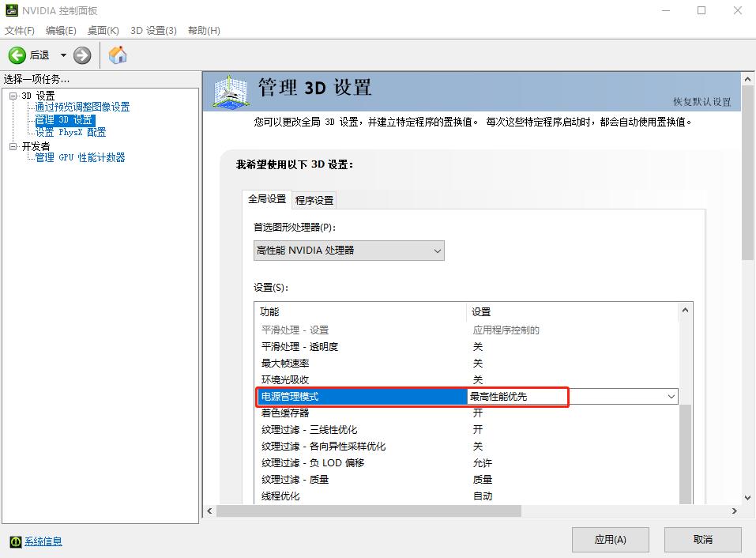
Task: Click the green back navigation arrow
Action: [x=17, y=55]
